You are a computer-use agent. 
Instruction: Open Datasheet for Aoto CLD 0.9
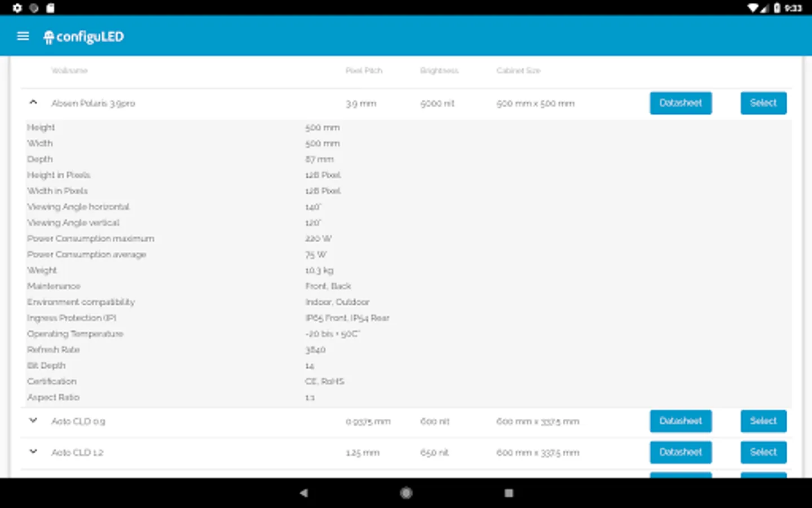point(681,421)
